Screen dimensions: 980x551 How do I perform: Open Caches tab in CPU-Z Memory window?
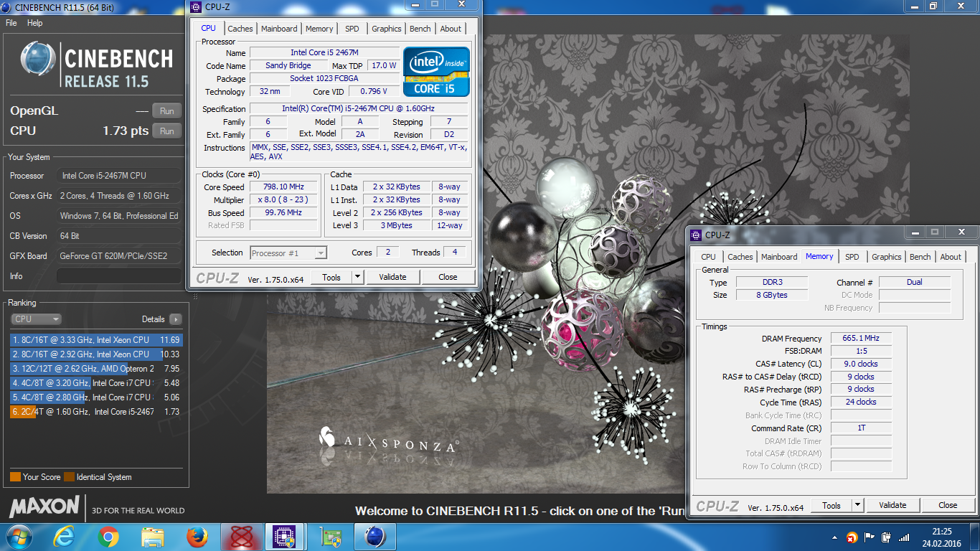click(x=740, y=257)
